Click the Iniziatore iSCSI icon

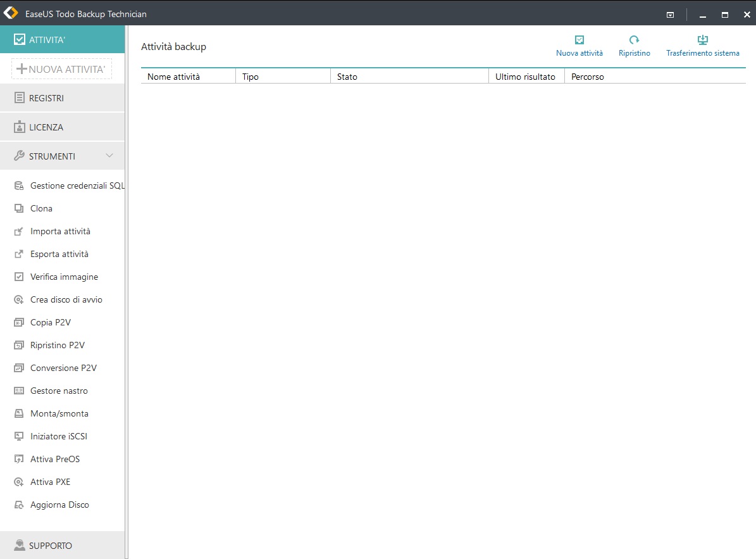pos(19,436)
